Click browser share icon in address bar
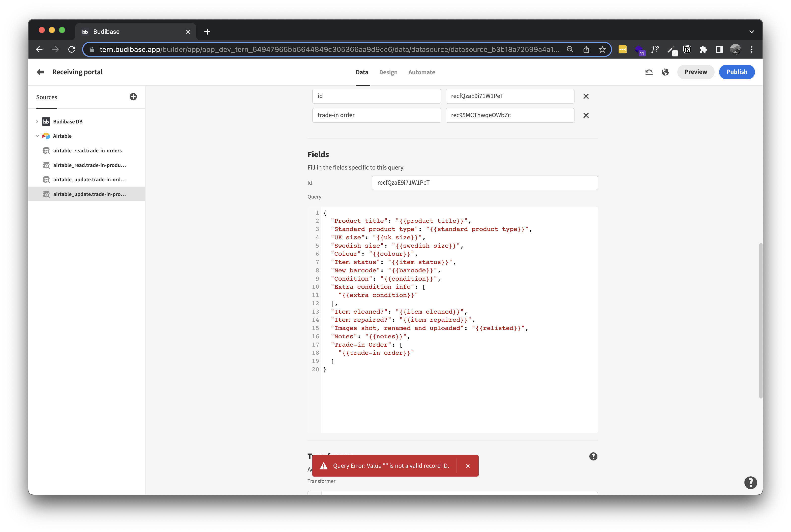The height and width of the screenshot is (532, 791). click(x=586, y=50)
